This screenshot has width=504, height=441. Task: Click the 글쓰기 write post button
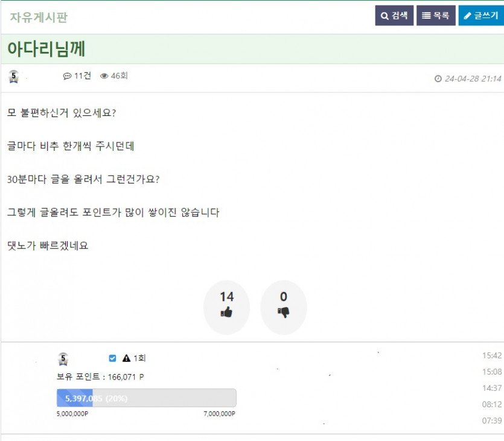click(481, 16)
